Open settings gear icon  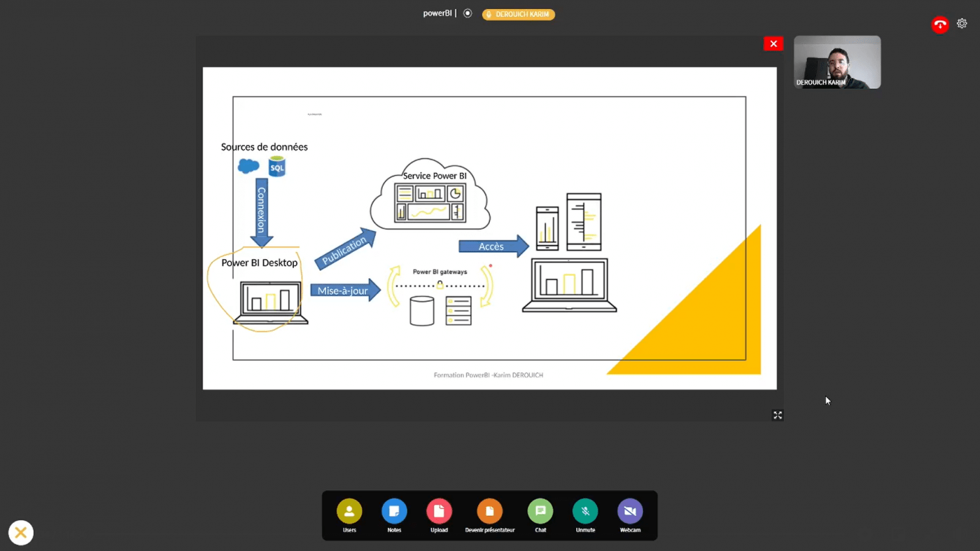[962, 24]
